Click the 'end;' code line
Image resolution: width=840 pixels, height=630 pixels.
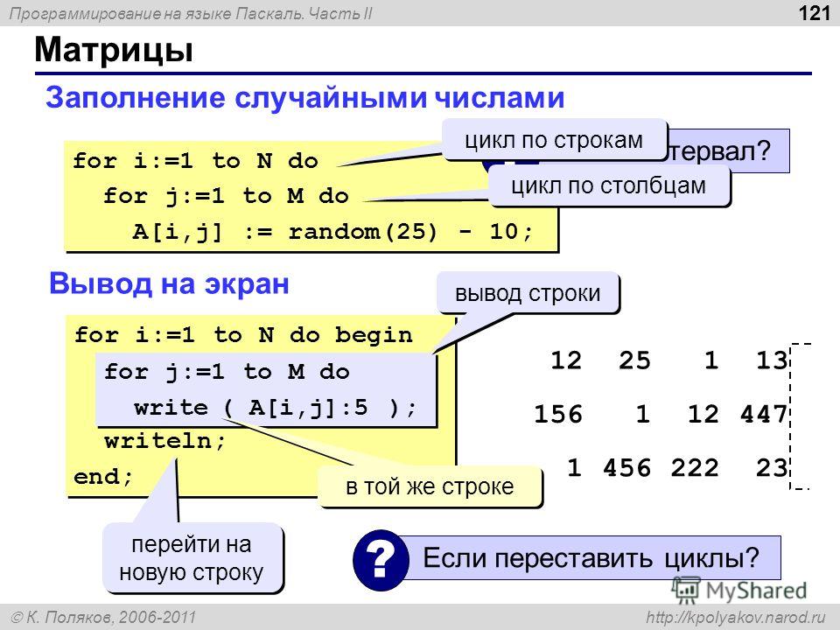tap(103, 476)
